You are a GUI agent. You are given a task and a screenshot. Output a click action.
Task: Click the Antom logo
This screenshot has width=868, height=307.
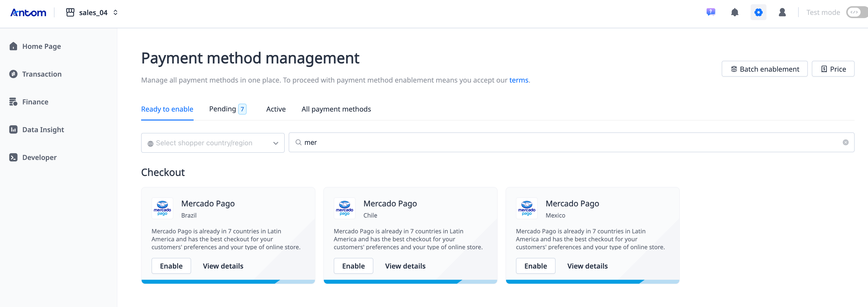tap(28, 12)
